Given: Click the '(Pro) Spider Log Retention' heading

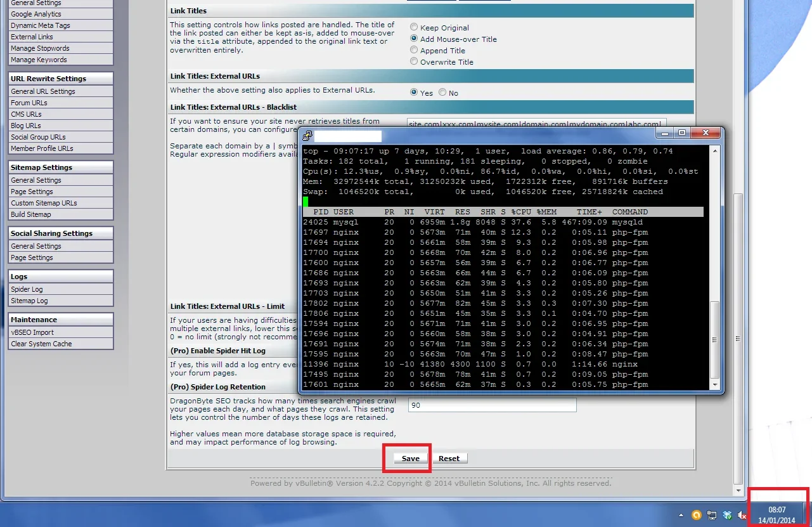Looking at the screenshot, I should point(218,387).
